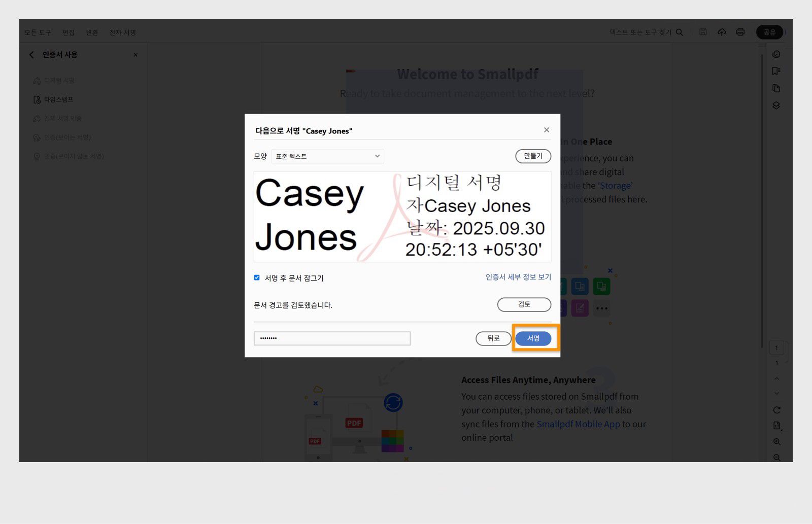
Task: Select 인증(보이지 않는 서명) option
Action: click(69, 156)
